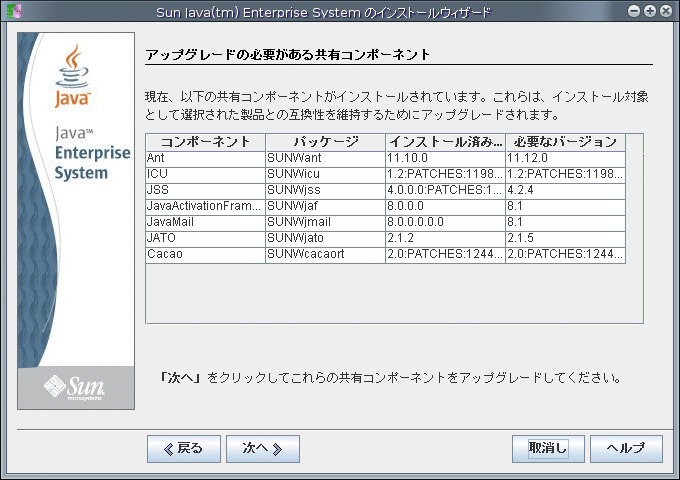Click required version 11.12.0 cell

pos(566,158)
